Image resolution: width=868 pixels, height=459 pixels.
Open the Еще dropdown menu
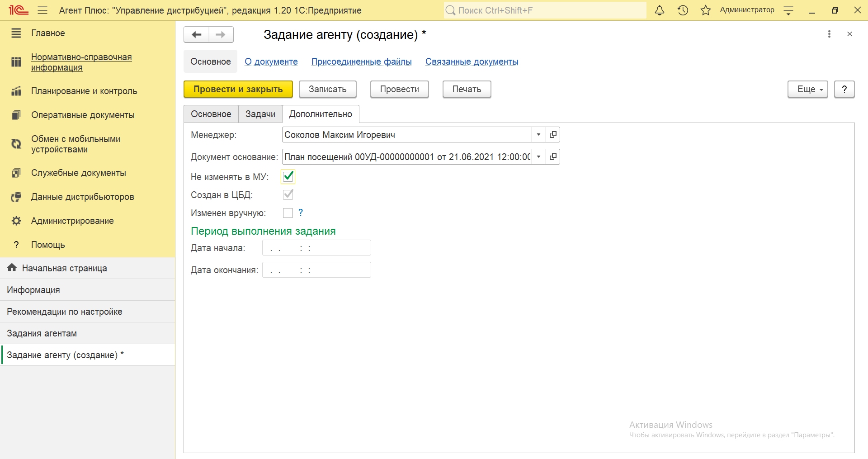[807, 89]
